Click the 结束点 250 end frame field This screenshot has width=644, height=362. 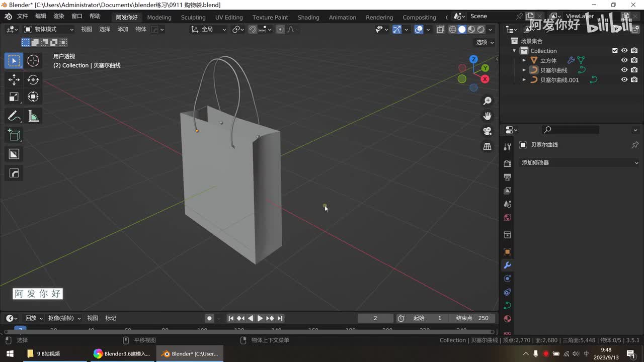pyautogui.click(x=472, y=318)
